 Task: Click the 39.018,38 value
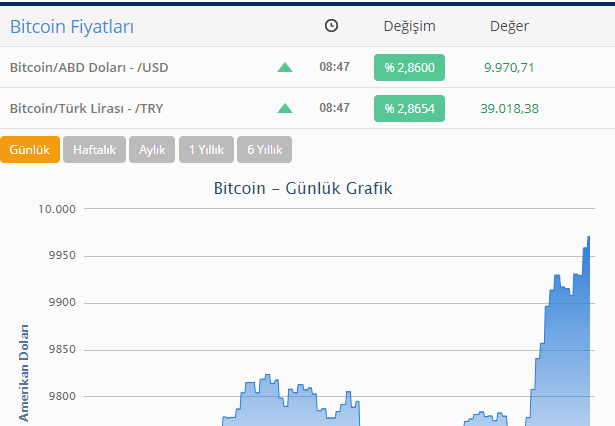(x=509, y=108)
